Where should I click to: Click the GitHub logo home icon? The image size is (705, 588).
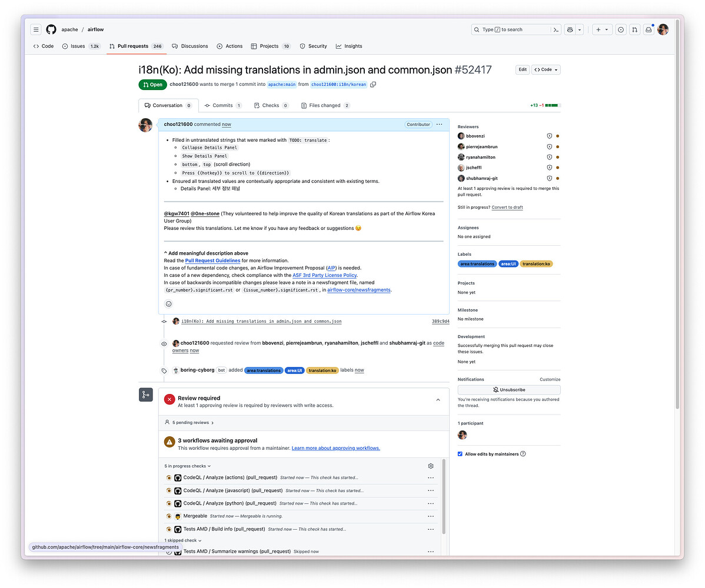click(51, 29)
